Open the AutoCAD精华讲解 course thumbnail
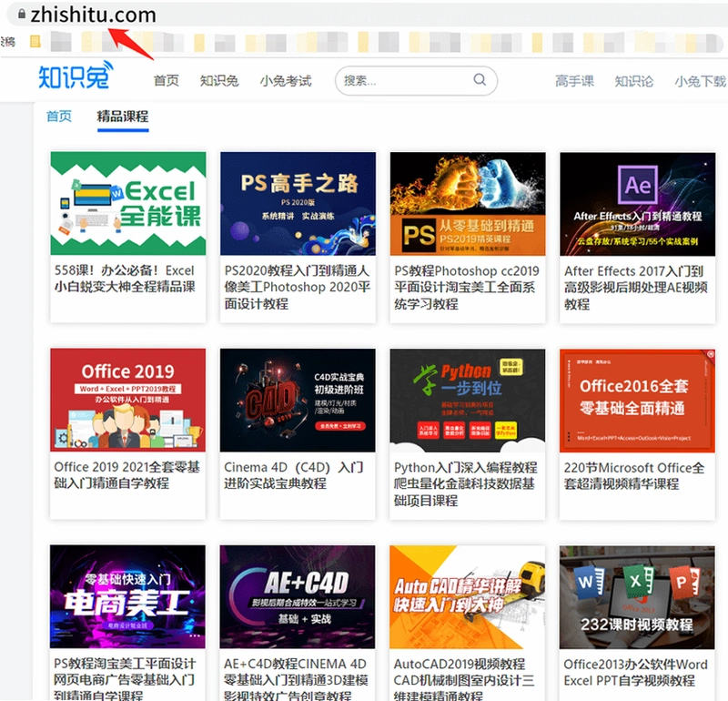The height and width of the screenshot is (701, 728). coord(467,597)
